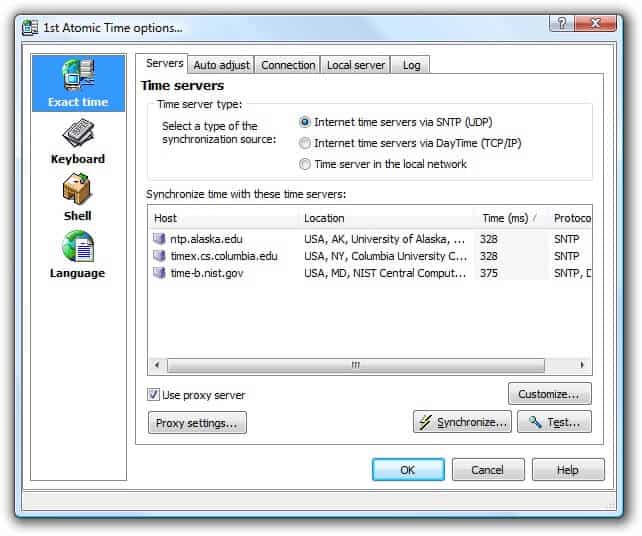The image size is (642, 536).
Task: Open Proxy settings dialog
Action: tap(197, 423)
